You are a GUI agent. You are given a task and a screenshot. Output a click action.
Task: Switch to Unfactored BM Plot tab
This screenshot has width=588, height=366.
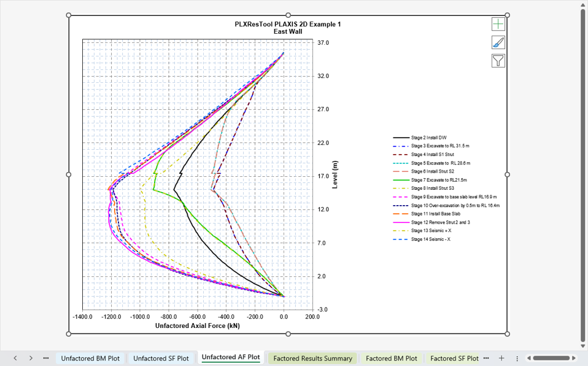tap(90, 359)
